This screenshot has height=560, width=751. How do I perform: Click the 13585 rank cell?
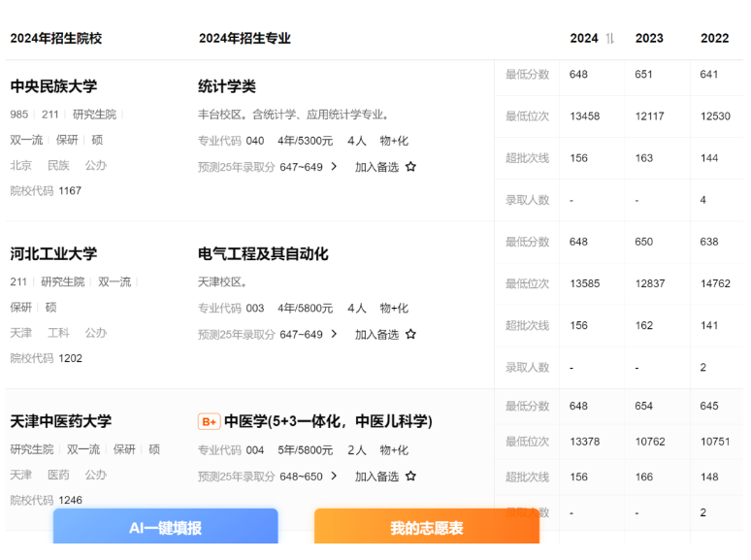tap(585, 284)
